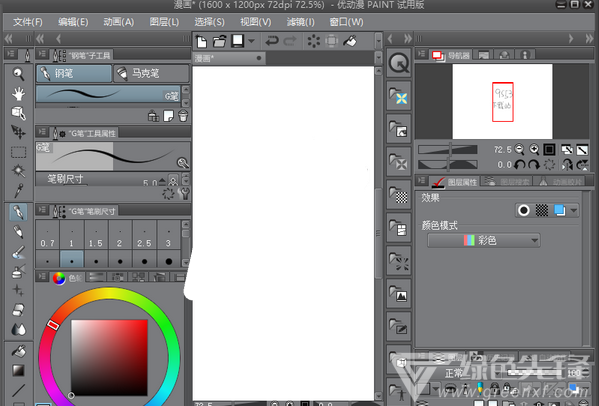Viewport: 599px width, 406px height.
Task: Toggle the layer color effect button
Action: [x=560, y=210]
